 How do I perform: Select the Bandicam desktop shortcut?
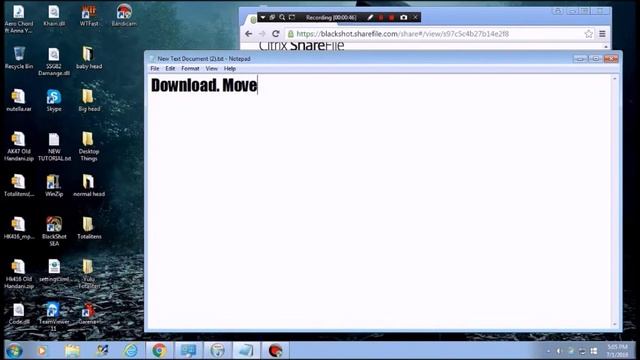coord(124,16)
